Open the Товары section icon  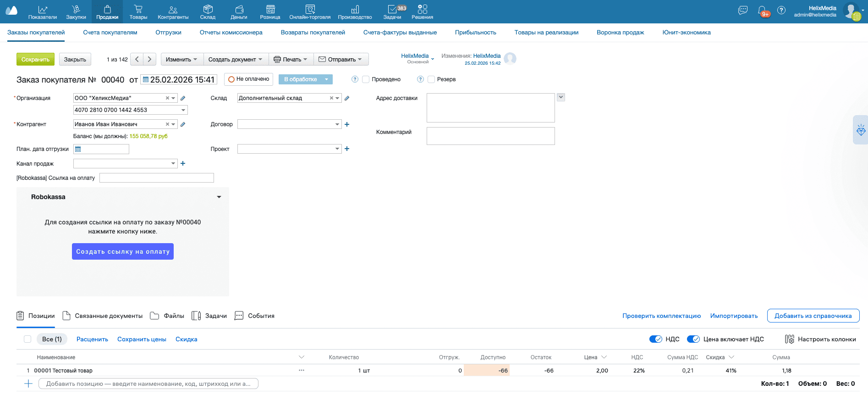138,9
